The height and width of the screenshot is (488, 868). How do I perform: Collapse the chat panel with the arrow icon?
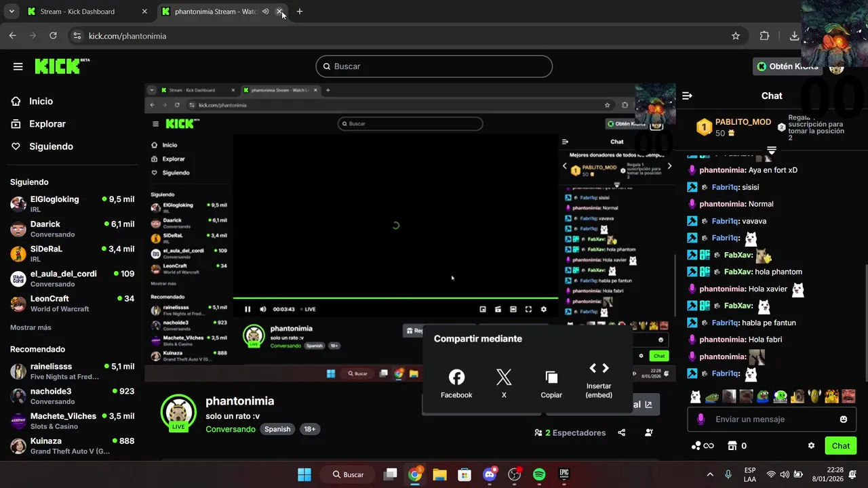[687, 96]
